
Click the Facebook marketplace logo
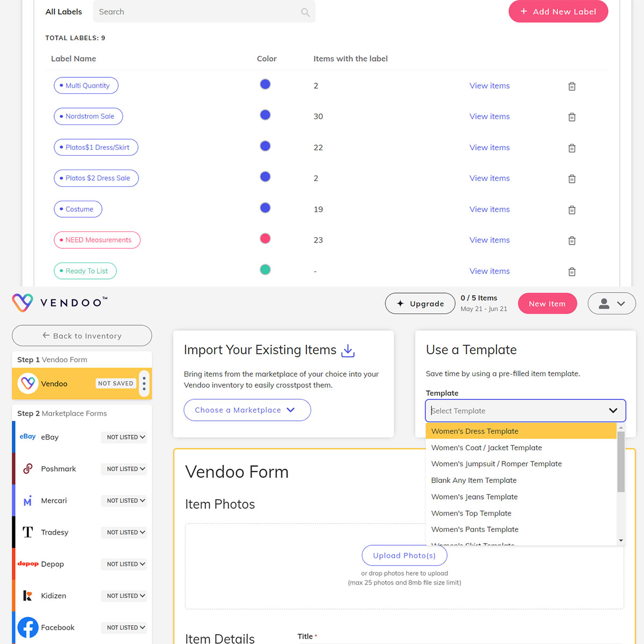(x=28, y=627)
